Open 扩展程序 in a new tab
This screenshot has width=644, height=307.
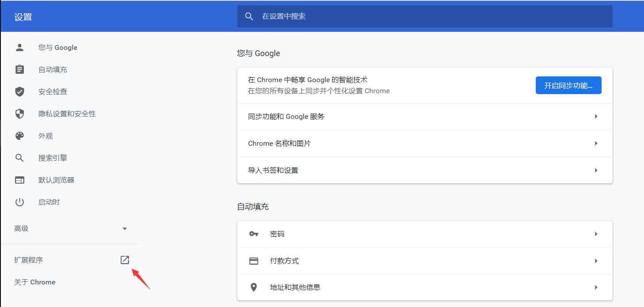click(125, 260)
